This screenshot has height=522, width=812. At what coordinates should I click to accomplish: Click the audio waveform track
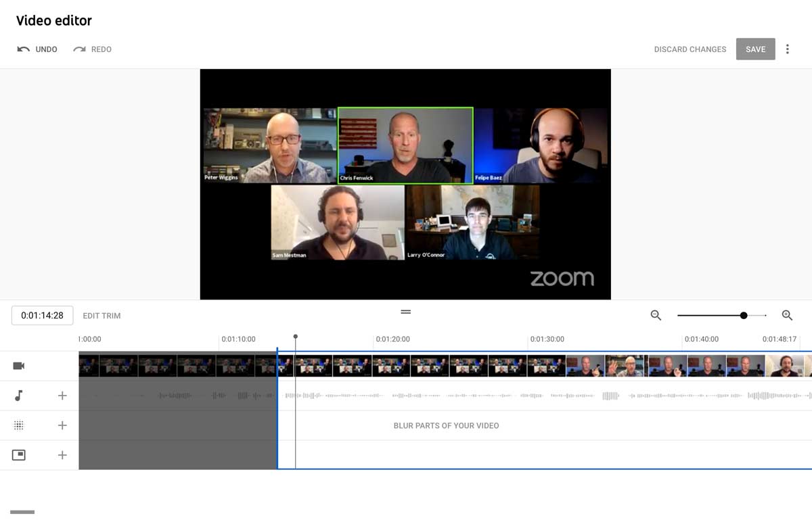coord(445,396)
